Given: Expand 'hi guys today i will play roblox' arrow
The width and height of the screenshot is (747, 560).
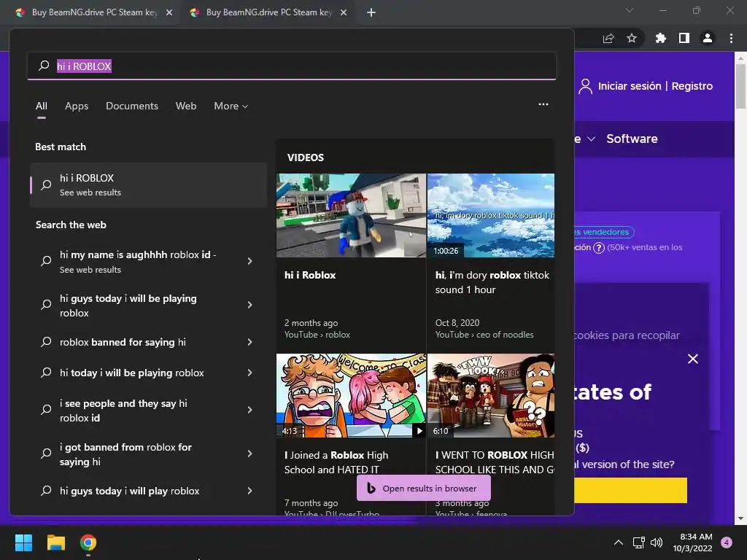Looking at the screenshot, I should [249, 491].
